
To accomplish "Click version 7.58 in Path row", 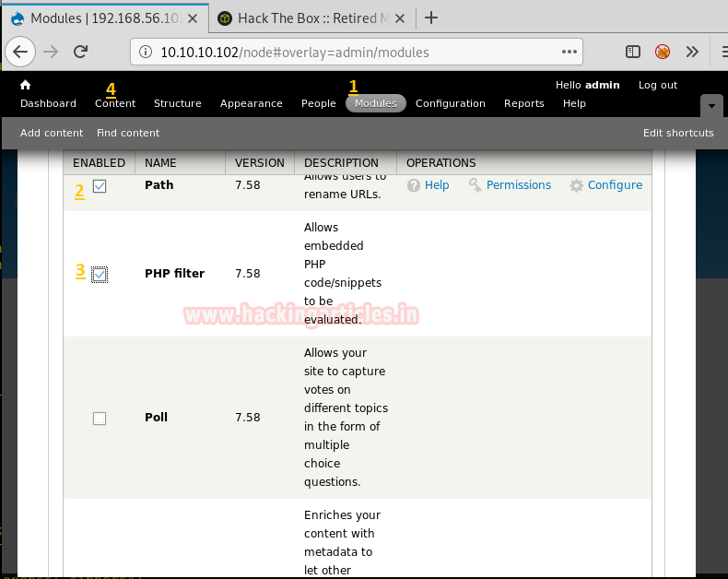I will [x=248, y=185].
